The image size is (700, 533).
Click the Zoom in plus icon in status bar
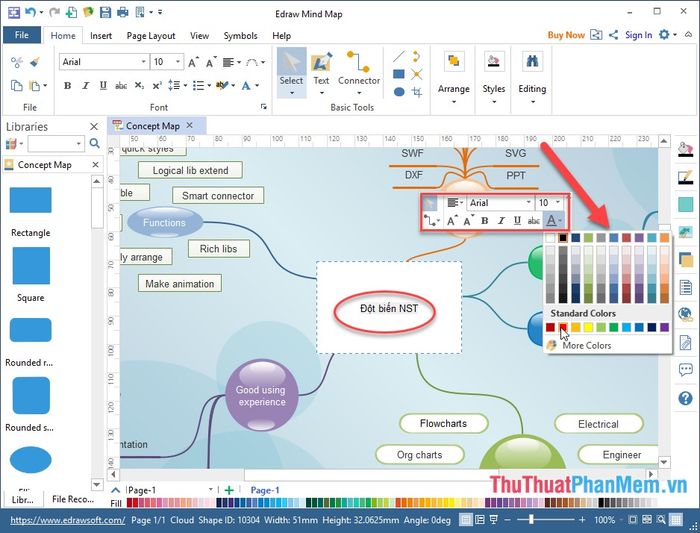tap(582, 520)
